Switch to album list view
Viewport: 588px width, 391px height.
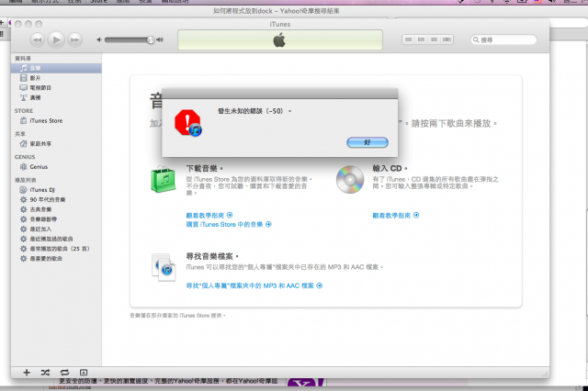click(x=421, y=39)
